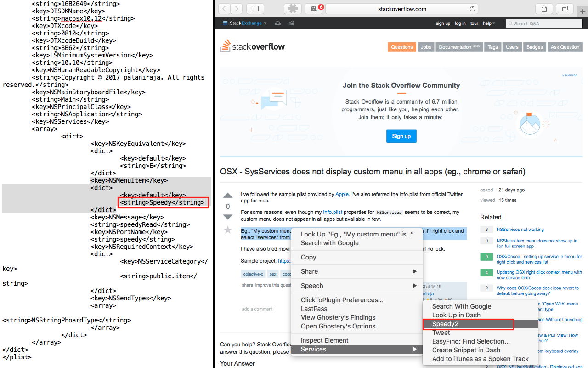Screen dimensions: 588x368
Task: Expand the Share submenu arrow
Action: (x=414, y=271)
